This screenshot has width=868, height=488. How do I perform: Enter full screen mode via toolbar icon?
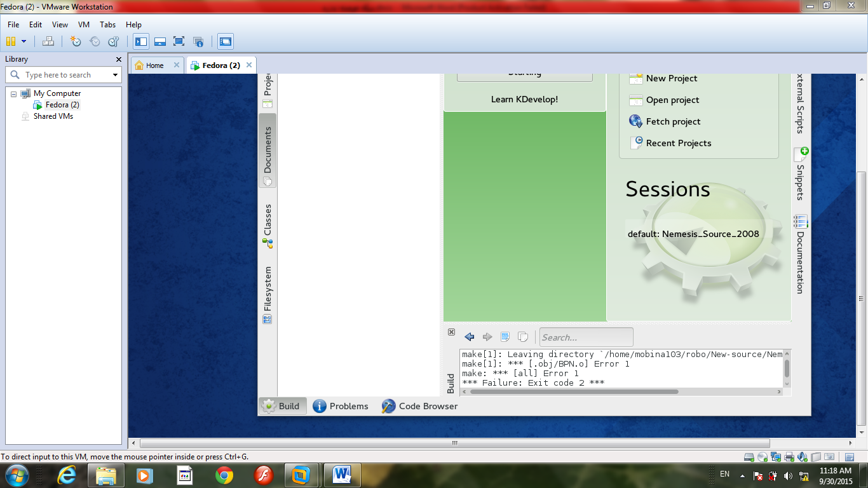(179, 41)
